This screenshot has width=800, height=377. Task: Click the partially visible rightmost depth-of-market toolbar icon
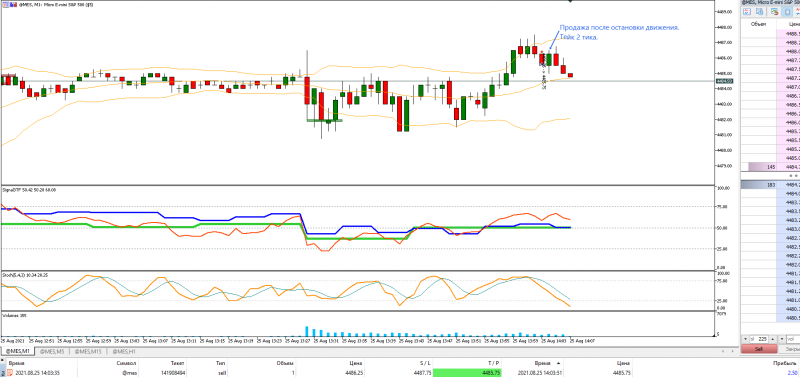797,11
